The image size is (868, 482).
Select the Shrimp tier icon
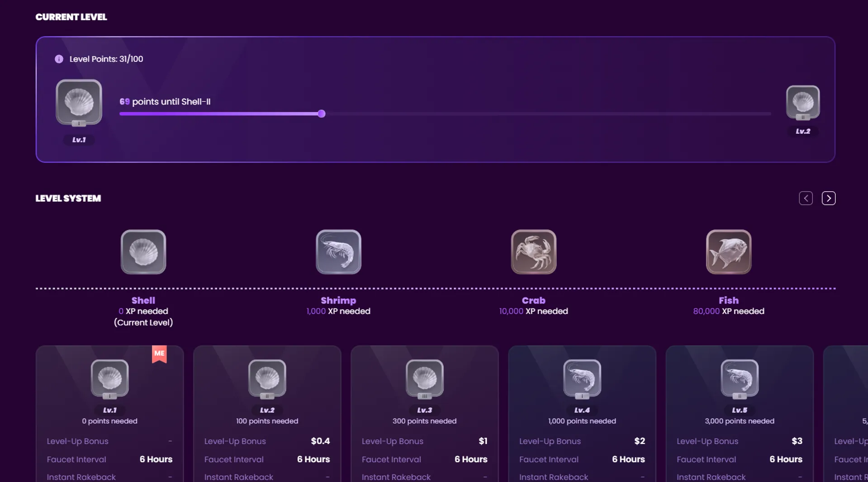[x=338, y=252]
